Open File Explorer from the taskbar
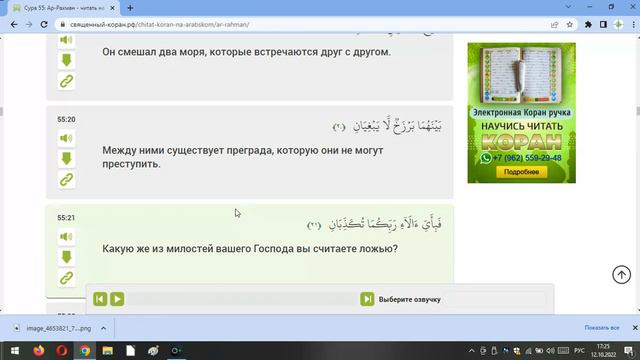 point(108,351)
